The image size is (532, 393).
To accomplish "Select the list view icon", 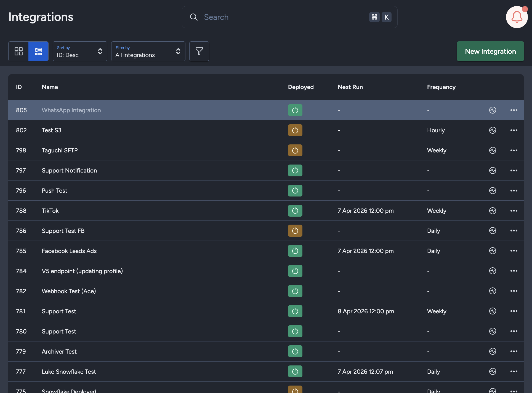I will click(x=38, y=51).
